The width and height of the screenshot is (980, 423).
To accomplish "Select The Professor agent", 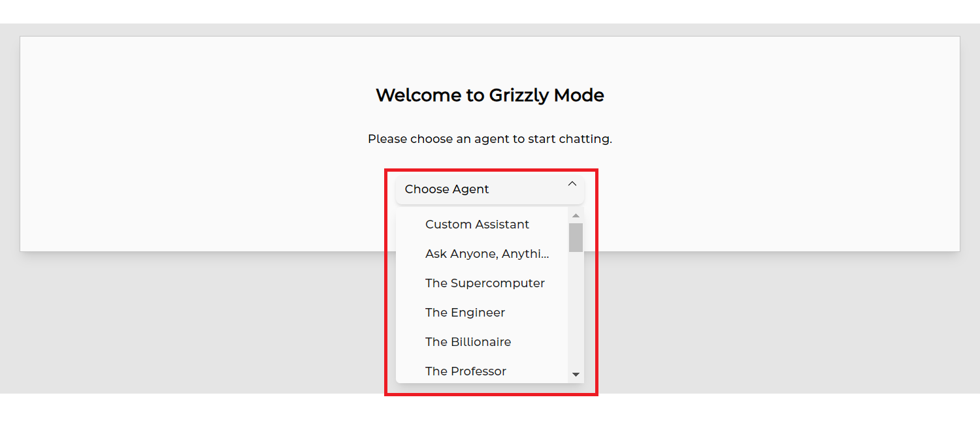I will coord(466,371).
